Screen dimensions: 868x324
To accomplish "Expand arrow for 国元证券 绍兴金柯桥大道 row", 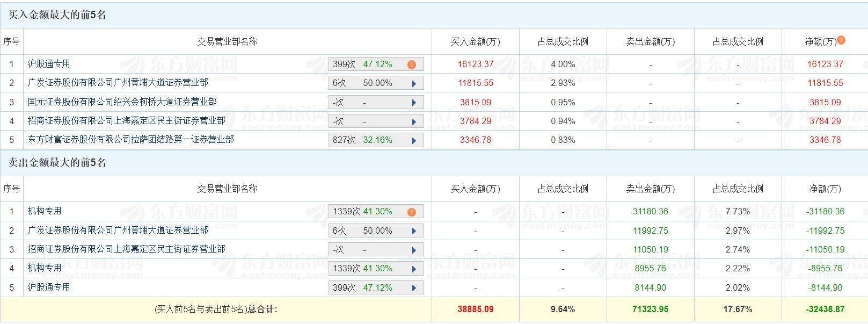I will [x=414, y=103].
